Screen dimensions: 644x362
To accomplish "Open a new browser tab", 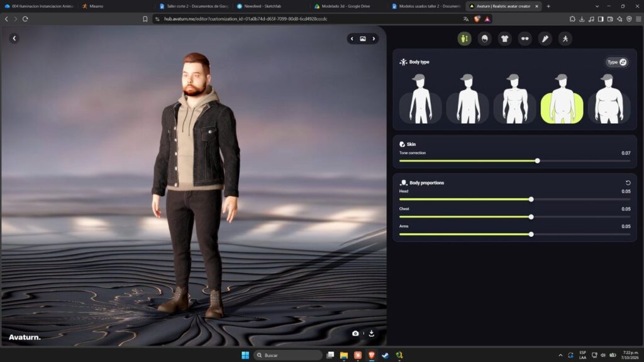I will point(548,6).
